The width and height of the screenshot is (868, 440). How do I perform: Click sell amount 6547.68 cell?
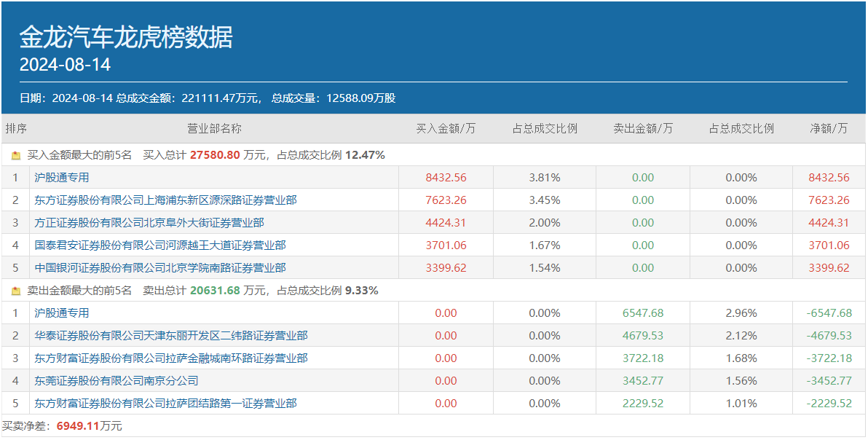point(643,313)
